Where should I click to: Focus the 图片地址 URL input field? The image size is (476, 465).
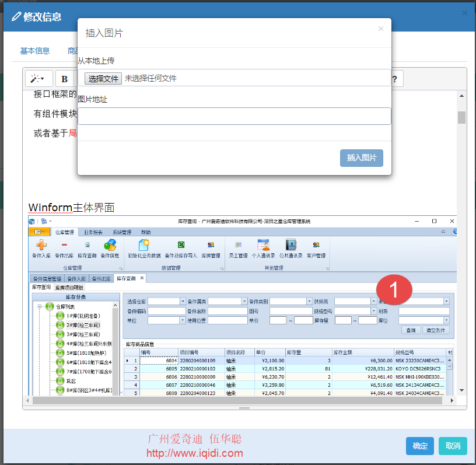(x=235, y=116)
